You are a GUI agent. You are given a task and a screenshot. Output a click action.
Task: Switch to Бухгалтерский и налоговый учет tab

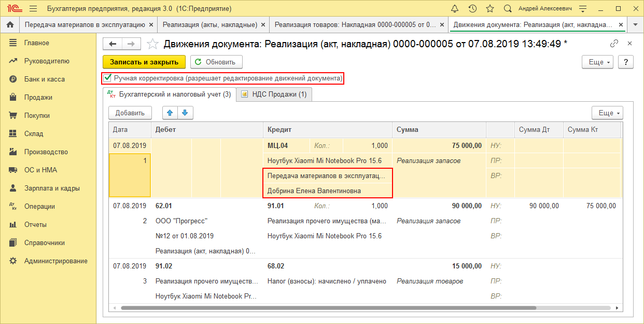click(x=170, y=94)
